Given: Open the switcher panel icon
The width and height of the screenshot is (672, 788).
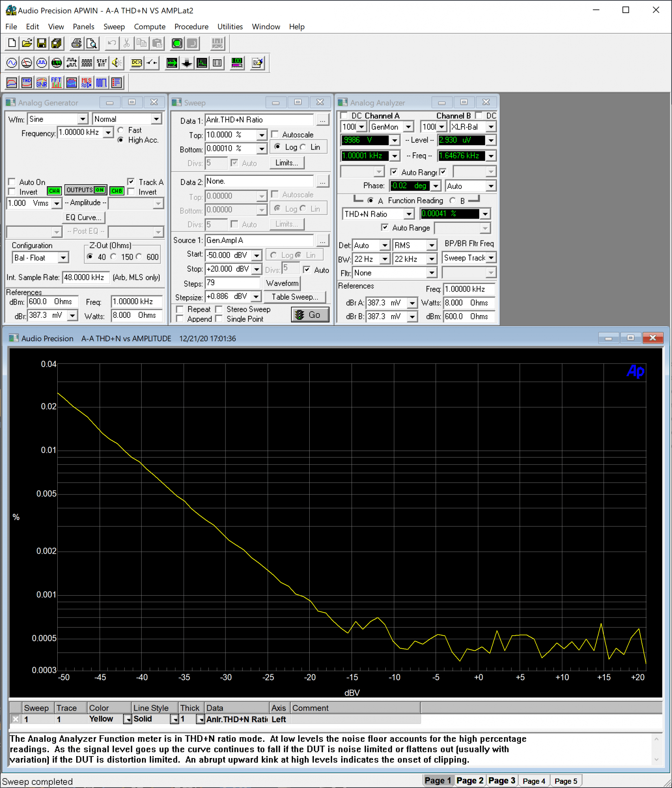Looking at the screenshot, I should 152,63.
